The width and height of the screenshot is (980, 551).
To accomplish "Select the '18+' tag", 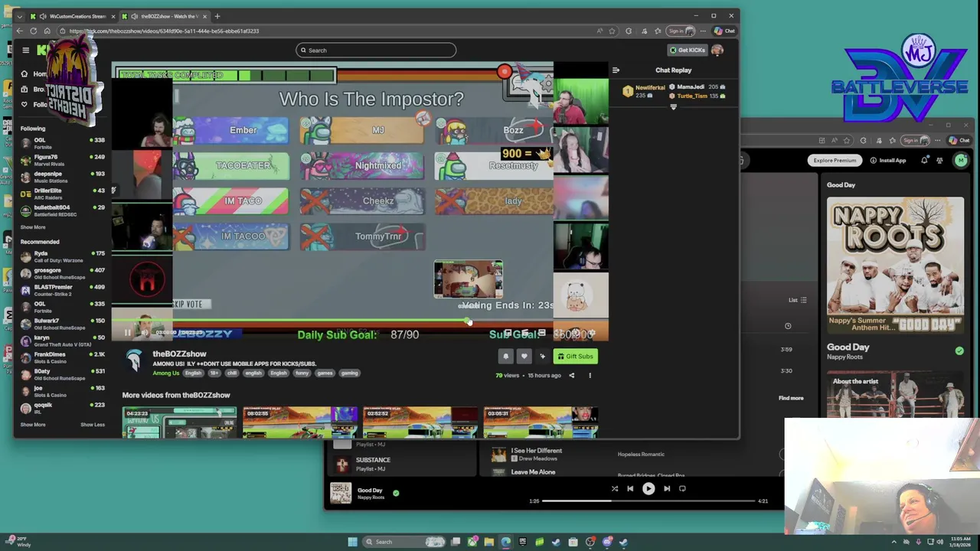I will click(214, 373).
